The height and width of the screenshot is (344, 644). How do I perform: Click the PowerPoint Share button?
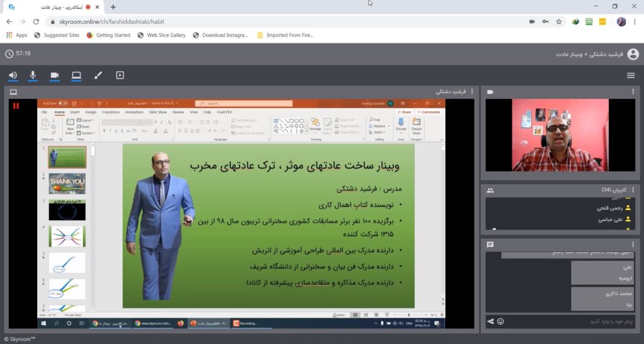(x=404, y=112)
